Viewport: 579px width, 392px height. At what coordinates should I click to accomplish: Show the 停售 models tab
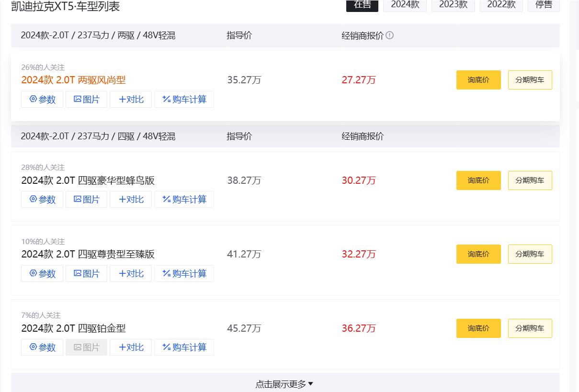(544, 5)
